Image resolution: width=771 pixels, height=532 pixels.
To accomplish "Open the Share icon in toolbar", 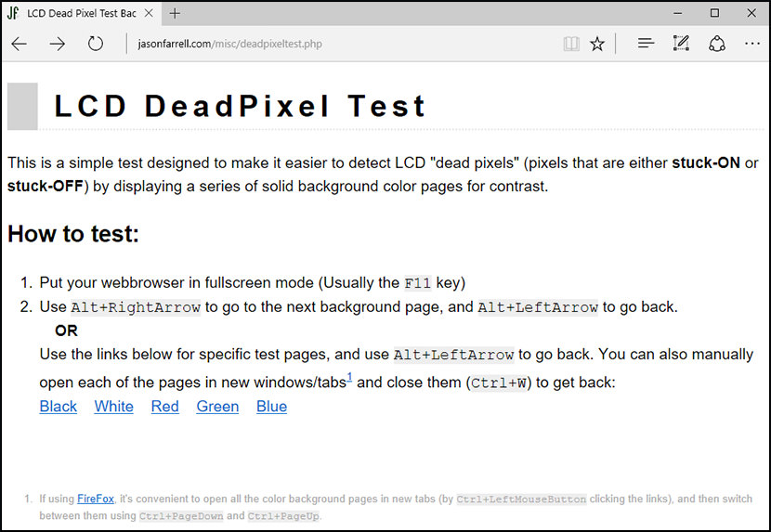I will (x=717, y=44).
